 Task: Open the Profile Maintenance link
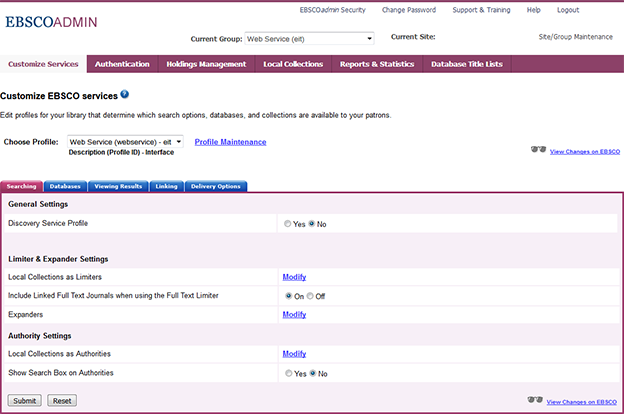[x=230, y=142]
